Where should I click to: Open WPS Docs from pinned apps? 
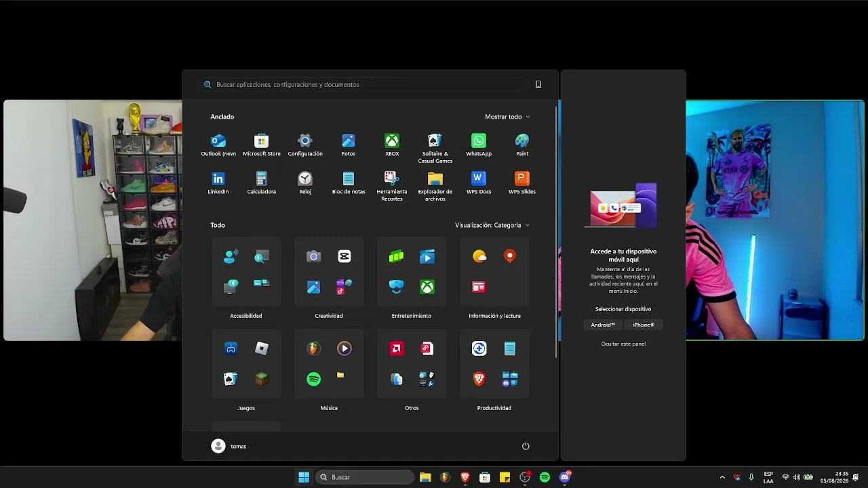(479, 183)
